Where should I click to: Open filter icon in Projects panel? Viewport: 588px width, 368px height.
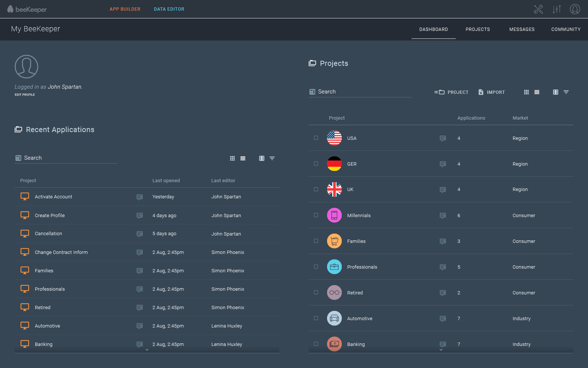point(566,92)
